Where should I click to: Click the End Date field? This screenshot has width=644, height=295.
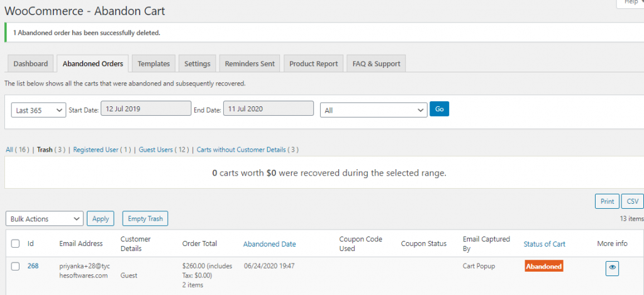(x=269, y=109)
